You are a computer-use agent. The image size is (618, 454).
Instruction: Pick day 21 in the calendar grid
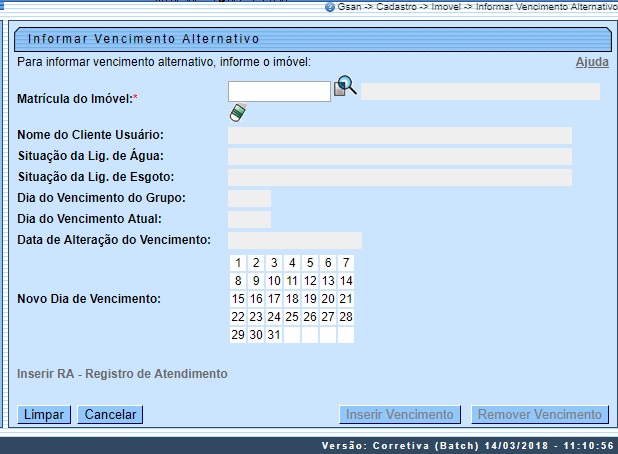pos(346,299)
